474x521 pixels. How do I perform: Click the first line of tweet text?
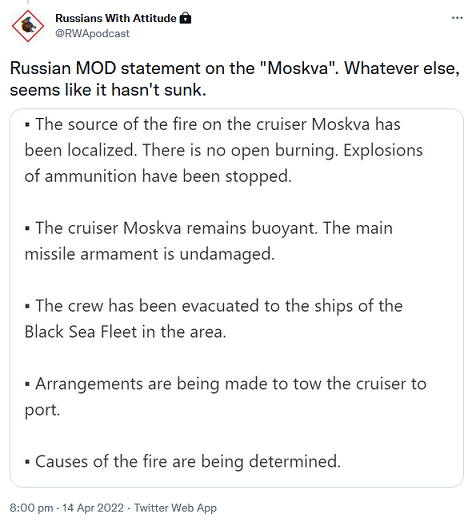(x=235, y=68)
